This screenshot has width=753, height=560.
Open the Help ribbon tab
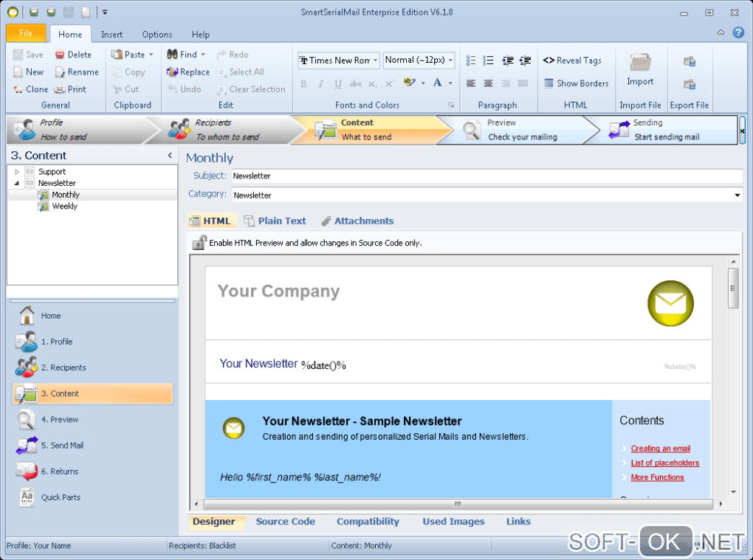point(201,35)
